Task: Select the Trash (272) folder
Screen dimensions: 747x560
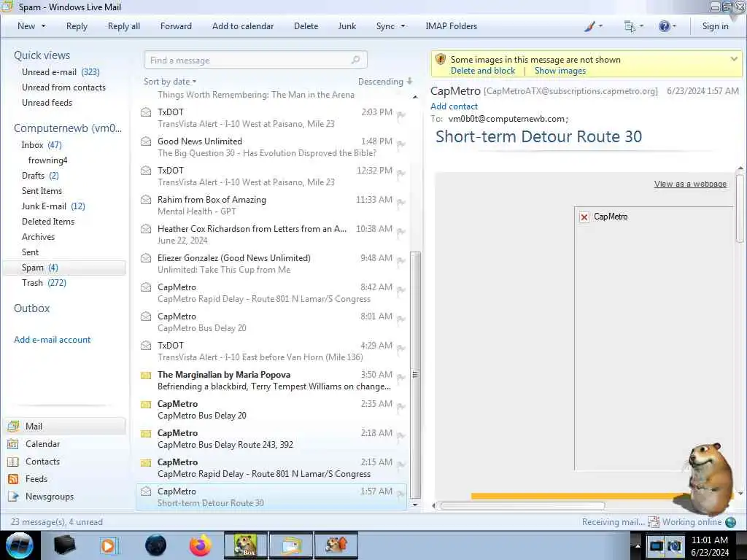Action: [x=44, y=283]
